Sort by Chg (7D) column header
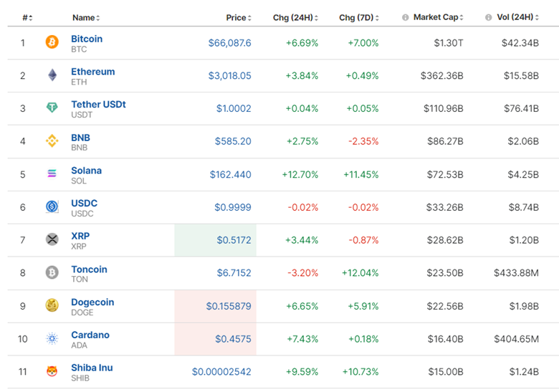559x392 pixels. [x=358, y=17]
